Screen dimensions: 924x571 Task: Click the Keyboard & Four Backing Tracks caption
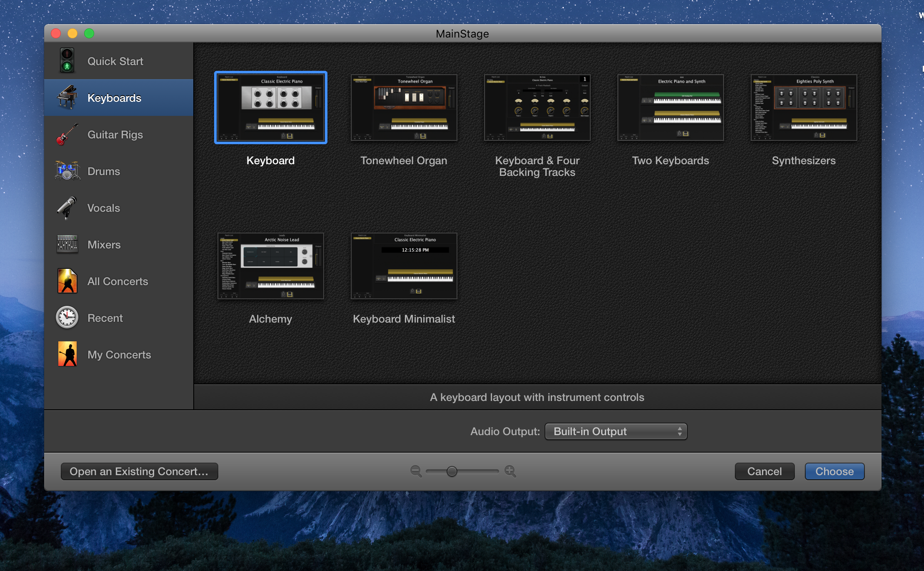coord(537,166)
